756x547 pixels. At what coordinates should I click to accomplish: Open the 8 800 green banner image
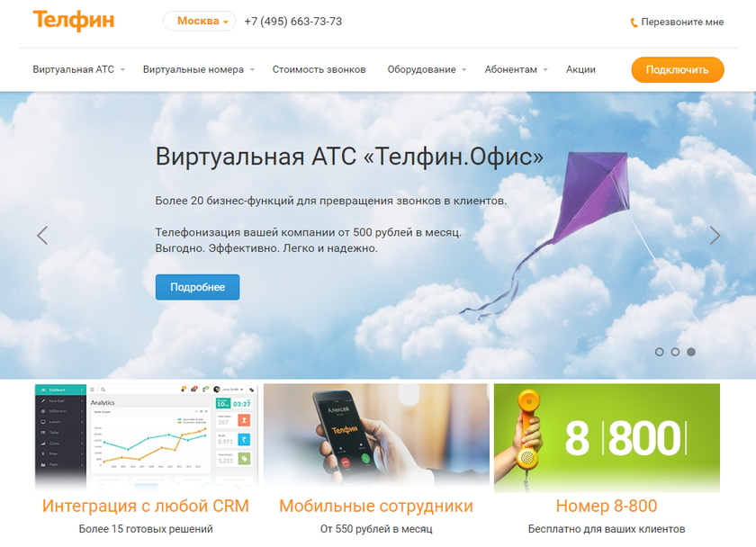click(x=607, y=437)
